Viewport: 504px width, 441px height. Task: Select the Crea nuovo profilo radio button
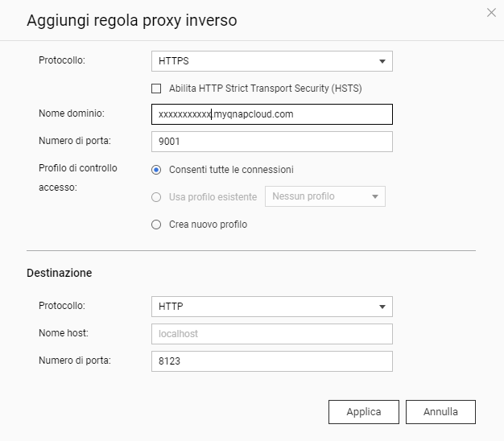click(157, 225)
